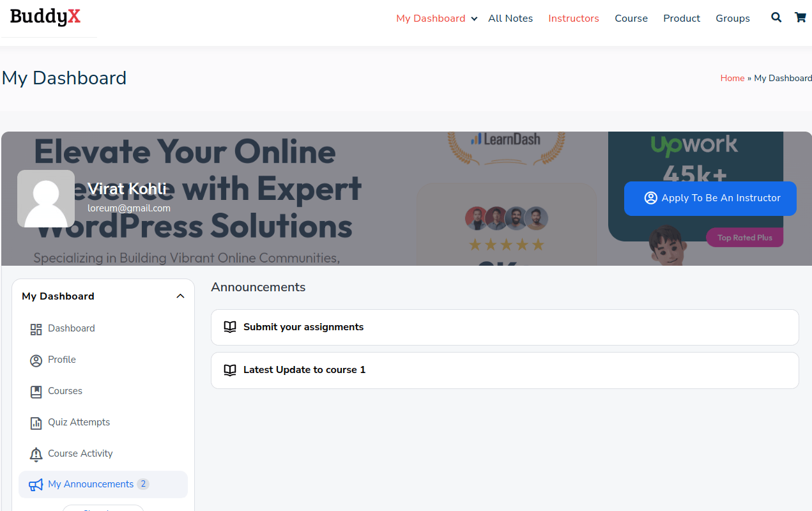Image resolution: width=812 pixels, height=511 pixels.
Task: Expand the My Dashboard nav dropdown arrow
Action: (x=474, y=19)
